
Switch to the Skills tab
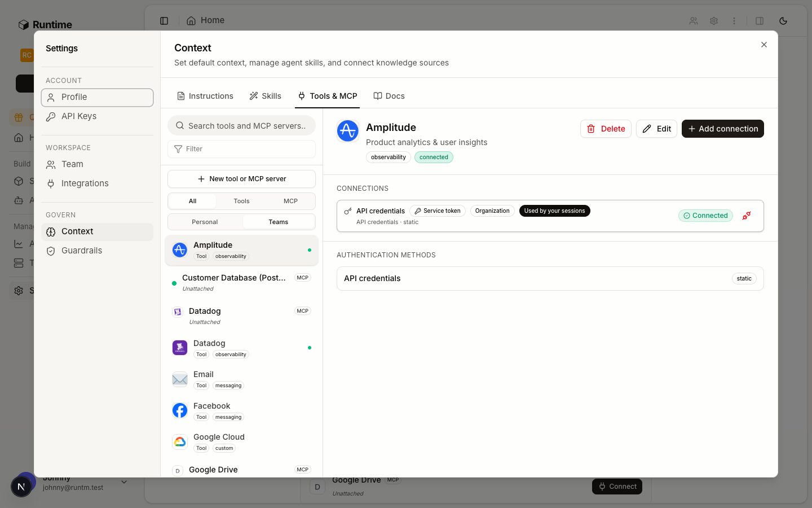click(x=266, y=96)
